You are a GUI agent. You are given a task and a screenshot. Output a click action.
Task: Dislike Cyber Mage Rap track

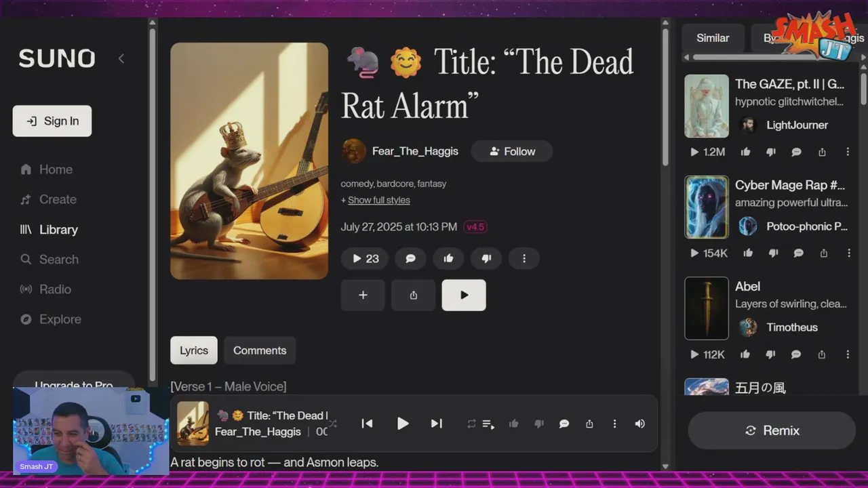(773, 253)
